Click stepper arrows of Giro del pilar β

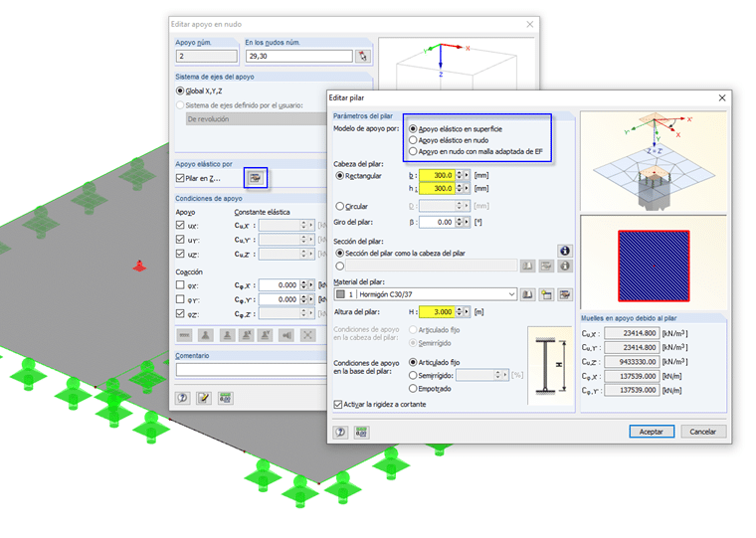point(459,222)
